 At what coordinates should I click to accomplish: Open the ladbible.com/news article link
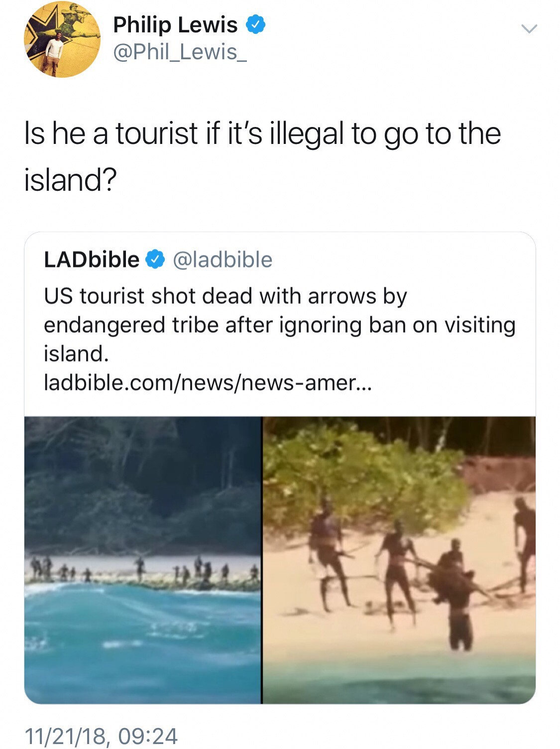208,382
